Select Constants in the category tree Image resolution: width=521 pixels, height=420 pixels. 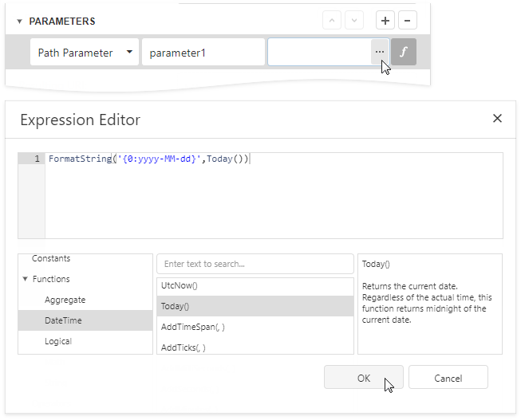point(51,259)
